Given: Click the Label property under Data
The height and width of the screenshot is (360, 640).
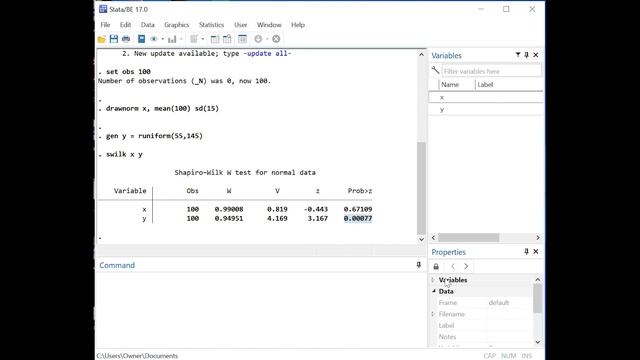Looking at the screenshot, I should (x=482, y=325).
